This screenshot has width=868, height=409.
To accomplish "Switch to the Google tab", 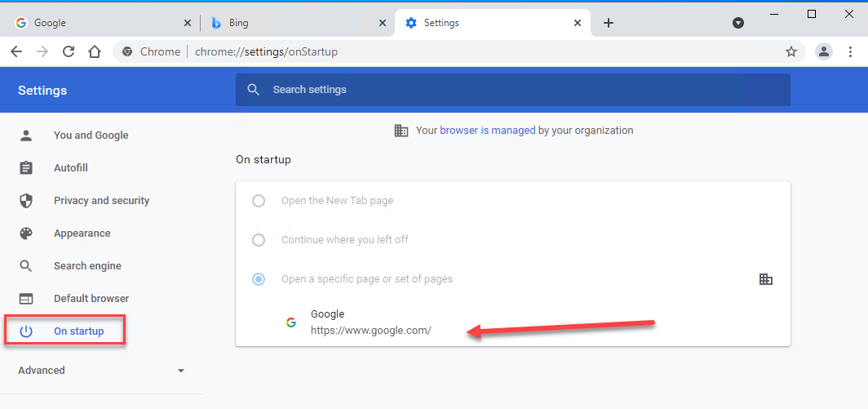I will [103, 23].
